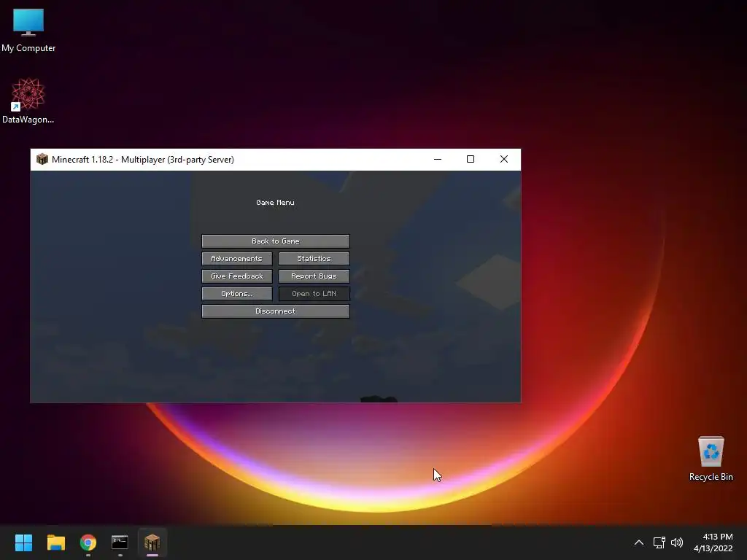Open Minecraft Options menu
The height and width of the screenshot is (560, 747).
(237, 294)
